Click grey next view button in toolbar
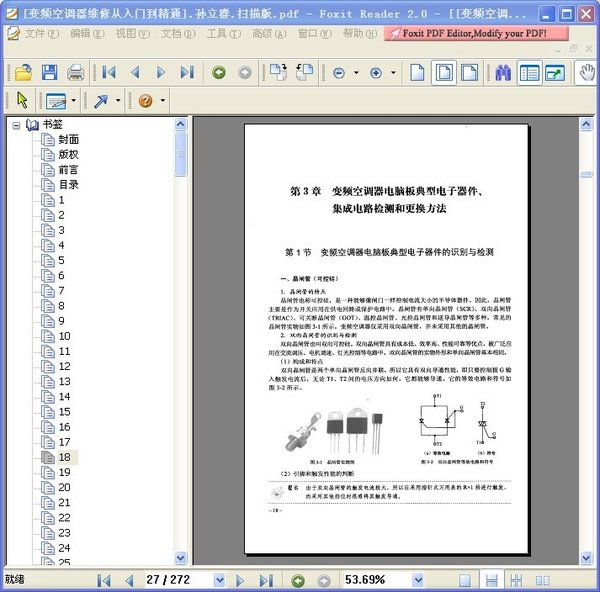600x592 pixels. pyautogui.click(x=245, y=72)
